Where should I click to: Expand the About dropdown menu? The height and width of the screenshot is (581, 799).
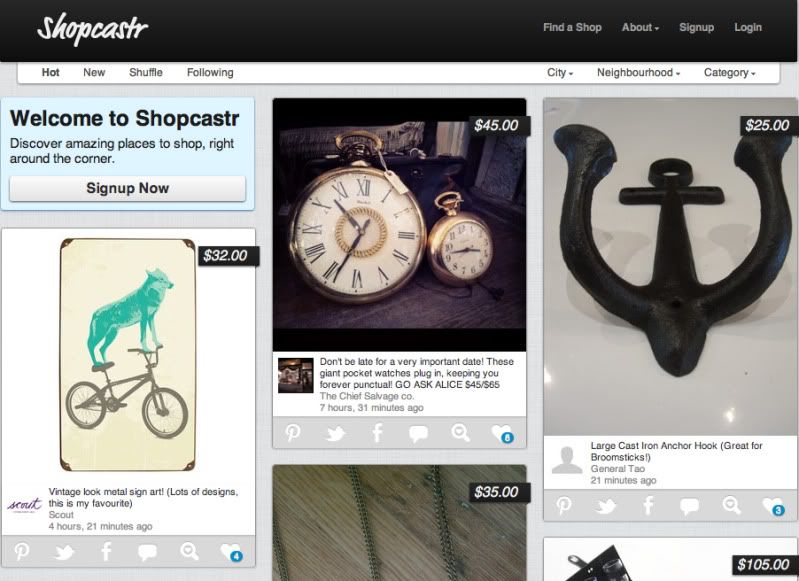[640, 28]
